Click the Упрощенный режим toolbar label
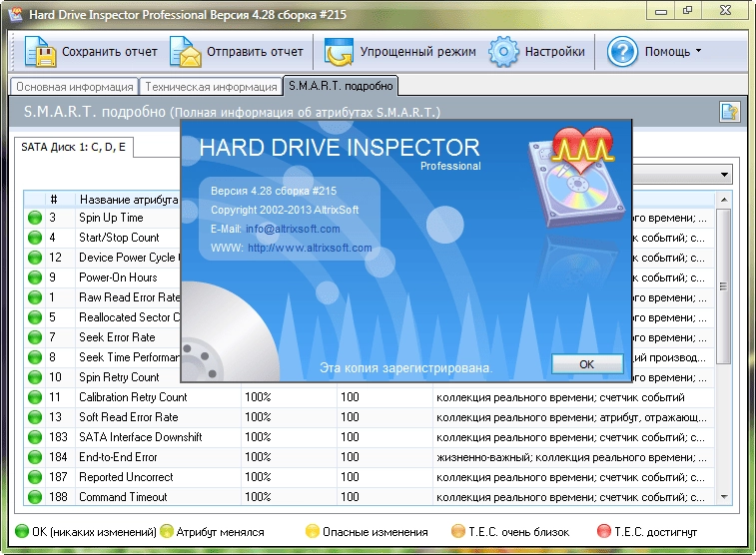Viewport: 756px width, 555px height. [418, 52]
